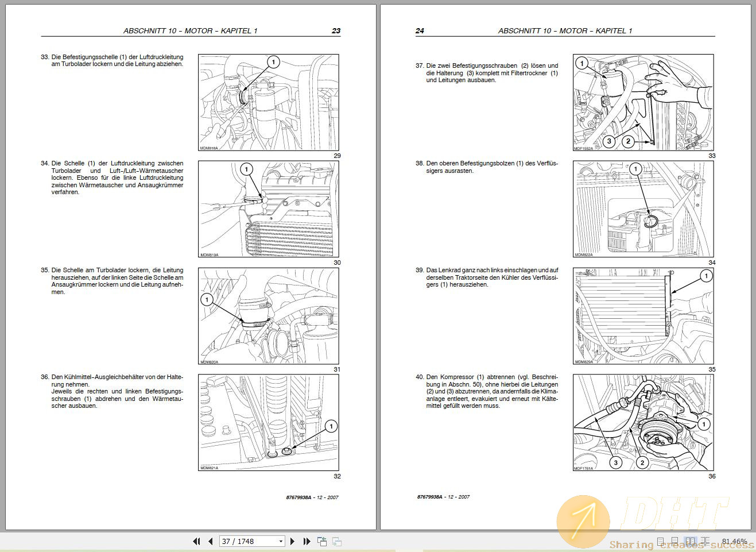The width and height of the screenshot is (756, 552).
Task: Go to the first page of the document
Action: coord(196,541)
